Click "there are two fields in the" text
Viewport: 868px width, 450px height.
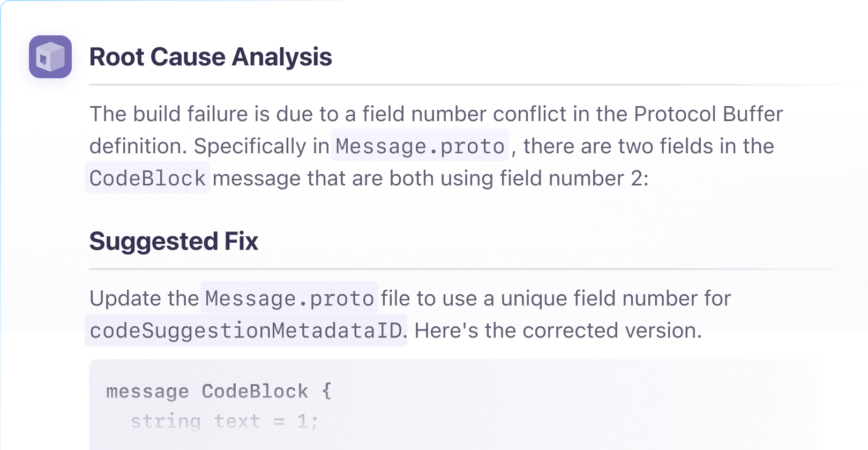[x=648, y=146]
